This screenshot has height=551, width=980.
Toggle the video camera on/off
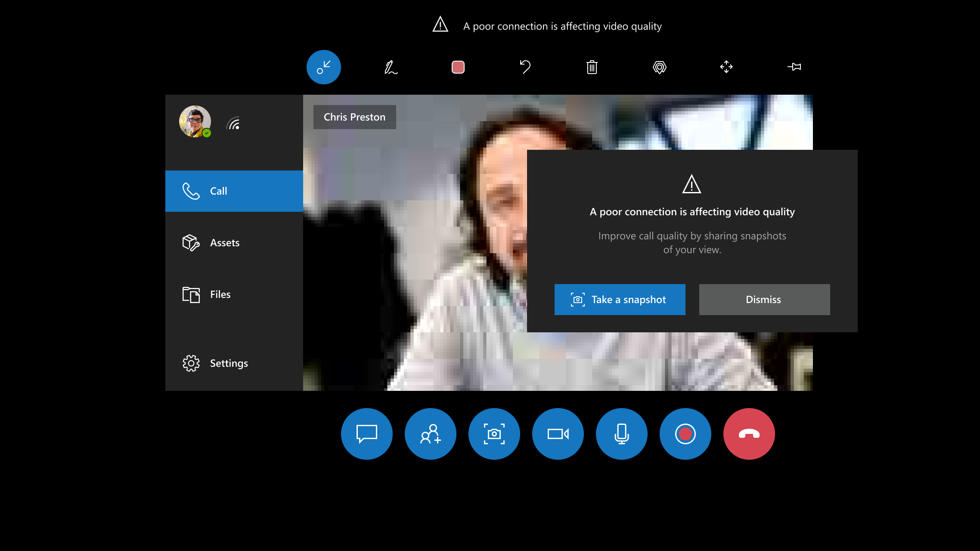[x=558, y=434]
